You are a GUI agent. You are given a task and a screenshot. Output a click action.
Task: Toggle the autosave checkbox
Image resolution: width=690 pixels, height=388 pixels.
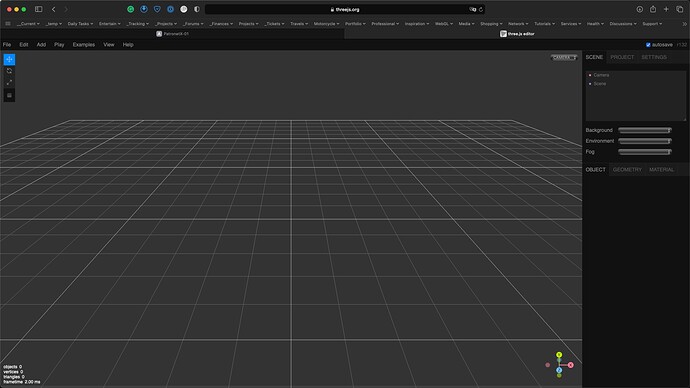[648, 45]
